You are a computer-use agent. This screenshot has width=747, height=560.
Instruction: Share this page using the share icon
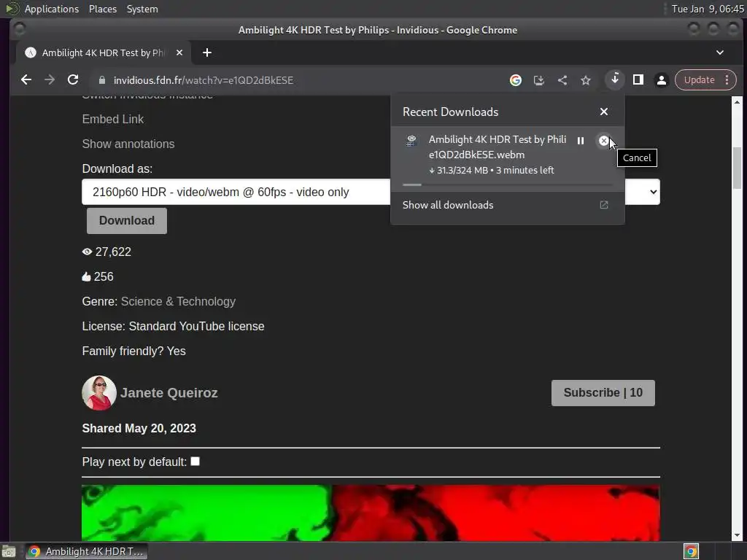[562, 80]
